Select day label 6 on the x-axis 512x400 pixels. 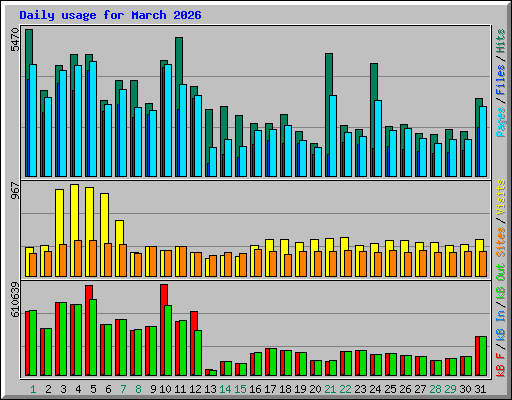pyautogui.click(x=108, y=389)
